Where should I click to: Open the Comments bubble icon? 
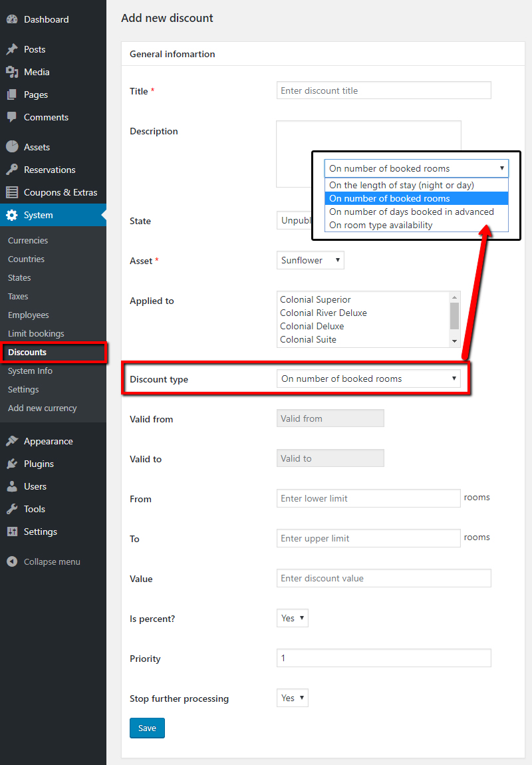click(14, 117)
